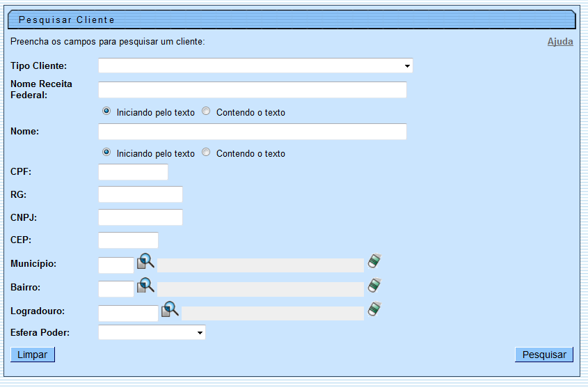Image resolution: width=588 pixels, height=388 pixels.
Task: Select 'Iniciando pelo texto' under Nome field
Action: [x=106, y=153]
